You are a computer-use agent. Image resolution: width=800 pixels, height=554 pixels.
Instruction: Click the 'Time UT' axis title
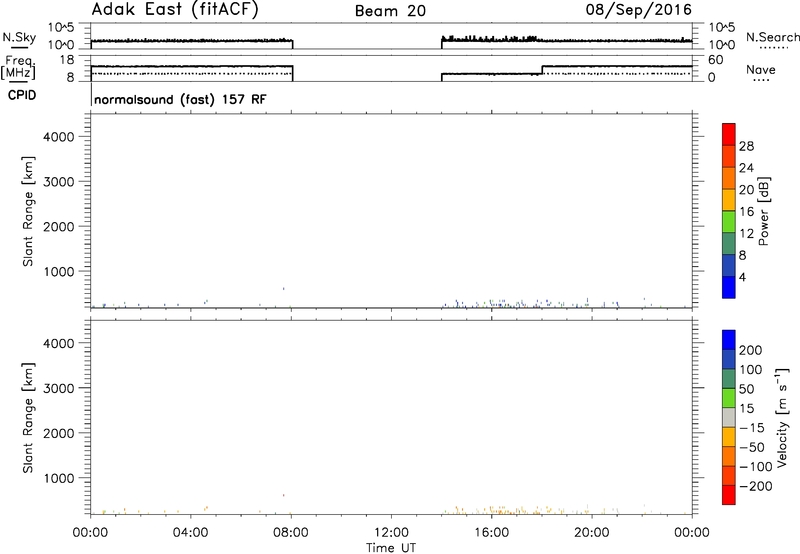pos(391,548)
